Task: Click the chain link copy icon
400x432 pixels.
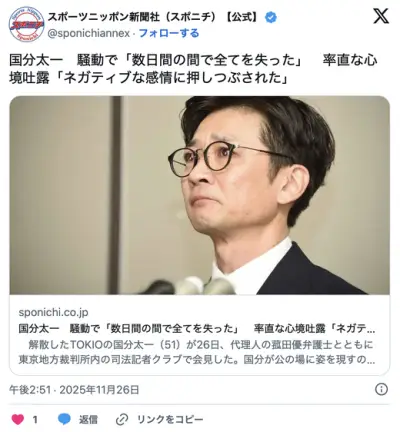Action: [122, 419]
